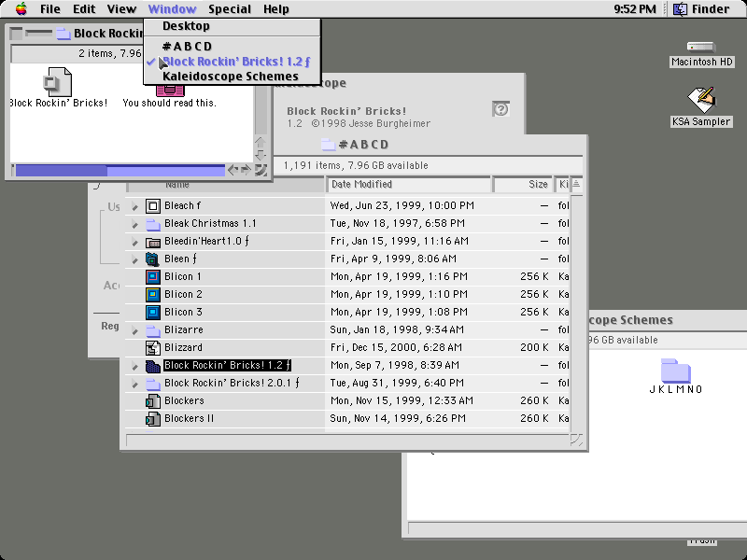Click the Blizarre folder icon
The width and height of the screenshot is (747, 560).
tap(152, 330)
